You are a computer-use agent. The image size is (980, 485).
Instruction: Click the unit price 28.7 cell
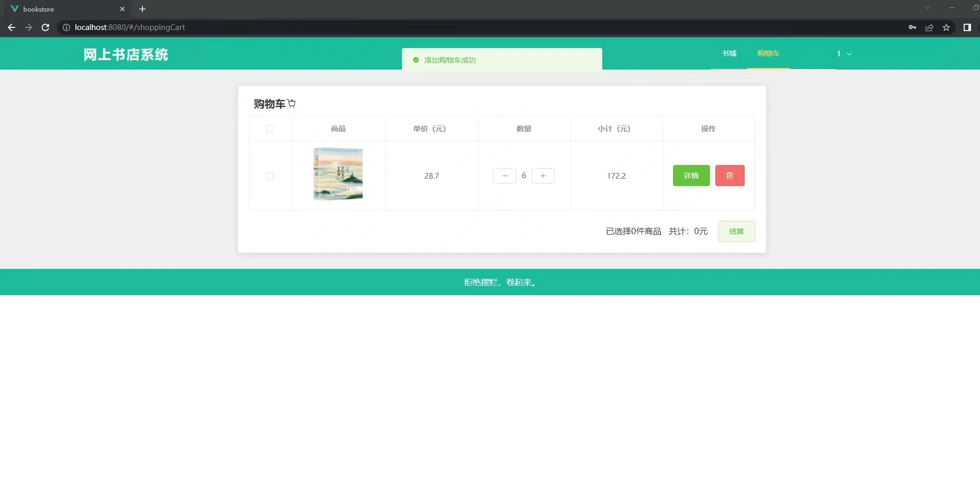click(x=431, y=176)
